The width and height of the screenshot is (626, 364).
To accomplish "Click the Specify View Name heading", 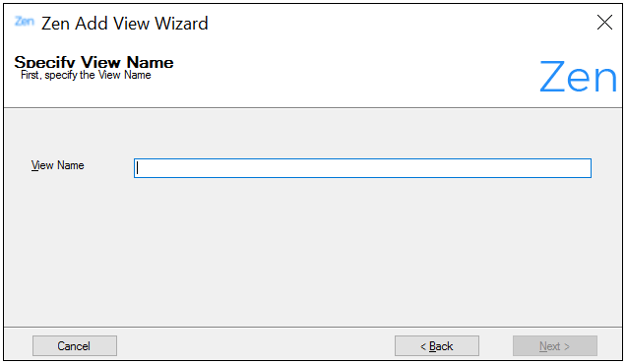I will (x=94, y=62).
